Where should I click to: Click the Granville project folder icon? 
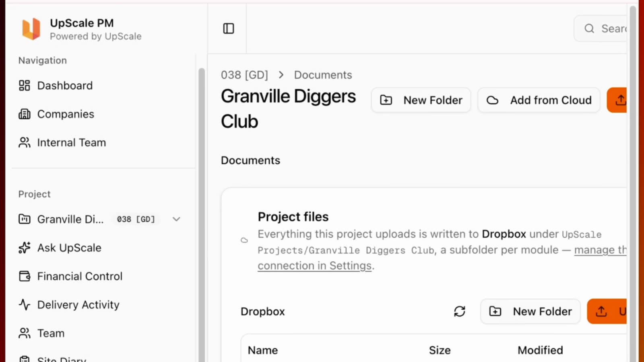point(25,219)
